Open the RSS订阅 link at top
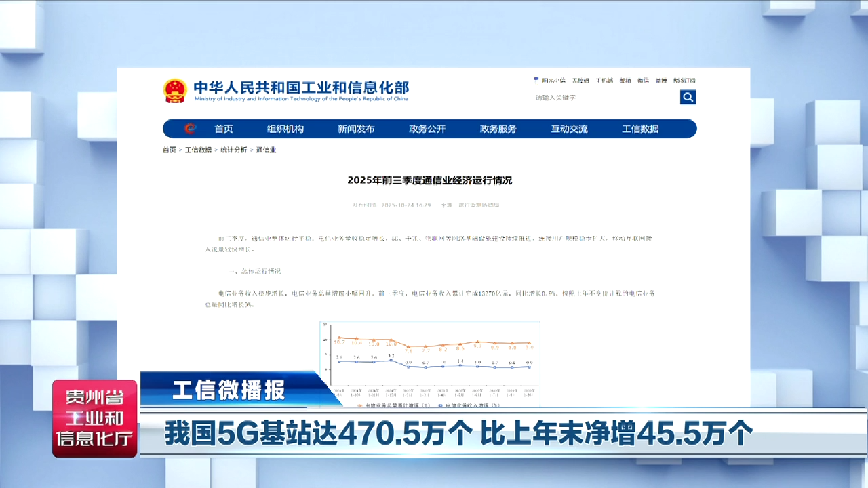Viewport: 868px width, 488px height. pyautogui.click(x=684, y=80)
